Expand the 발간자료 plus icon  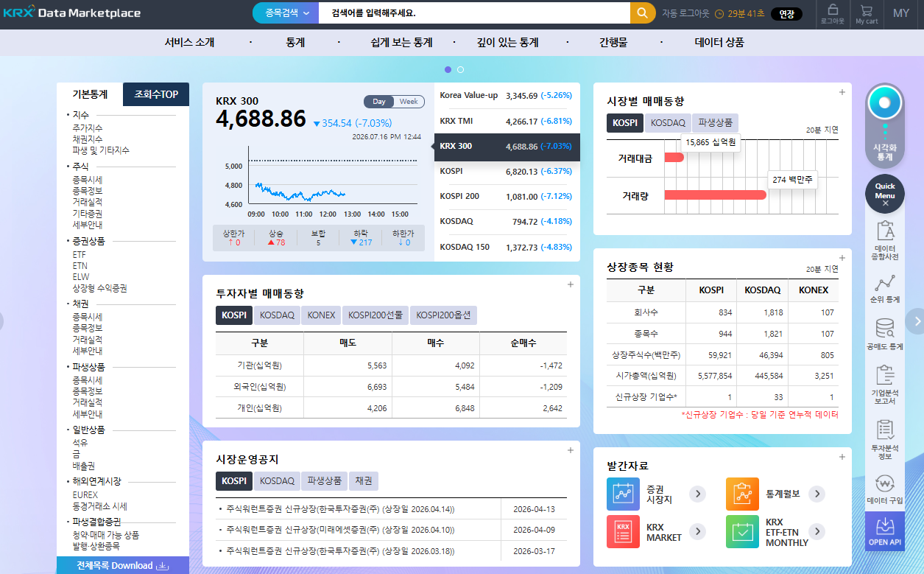[x=842, y=458]
